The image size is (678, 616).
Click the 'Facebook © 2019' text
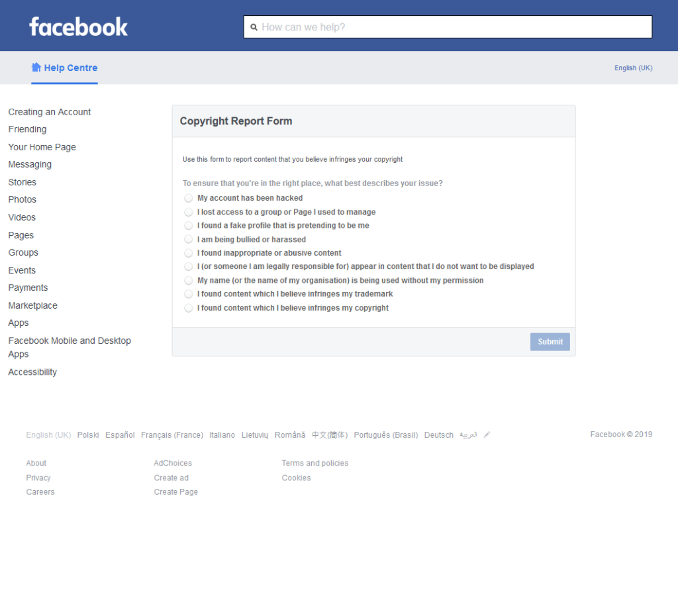pyautogui.click(x=621, y=435)
